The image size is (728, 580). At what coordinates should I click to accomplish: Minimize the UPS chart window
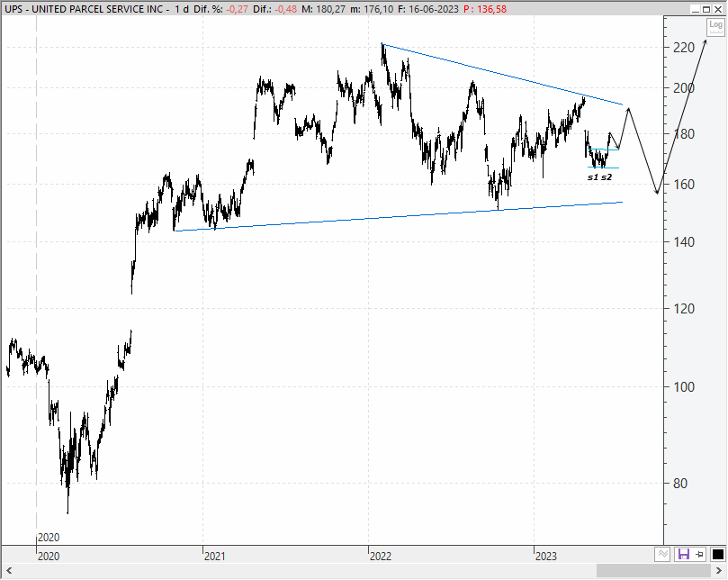coord(696,9)
